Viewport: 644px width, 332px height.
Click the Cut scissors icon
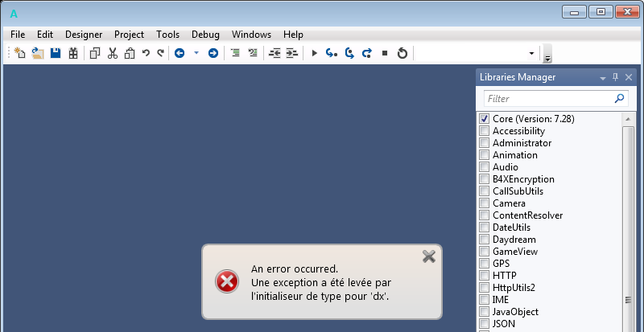point(113,53)
